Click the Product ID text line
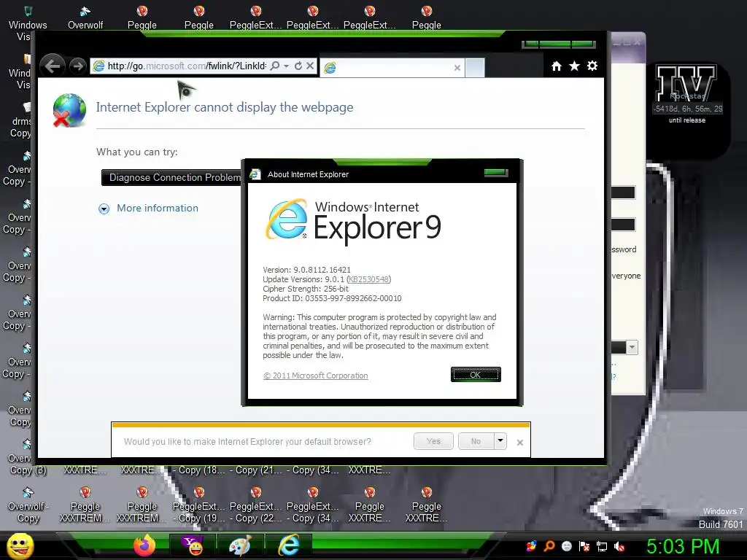The image size is (747, 560). tap(332, 298)
